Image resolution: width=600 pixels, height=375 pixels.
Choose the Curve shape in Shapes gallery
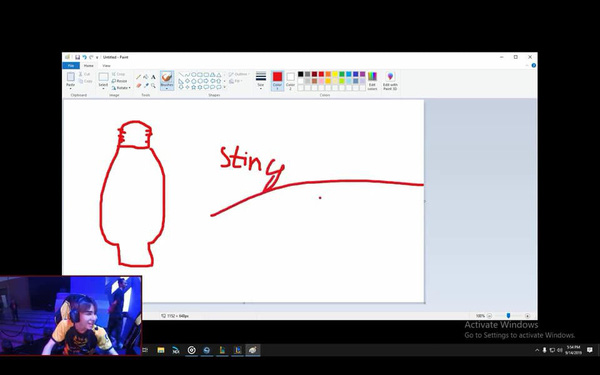tap(187, 75)
